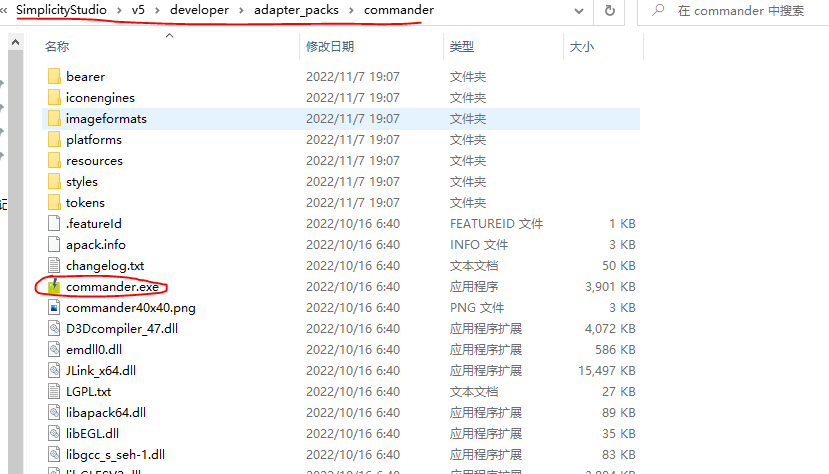Select the platforms folder name
The height and width of the screenshot is (474, 829).
click(x=94, y=140)
